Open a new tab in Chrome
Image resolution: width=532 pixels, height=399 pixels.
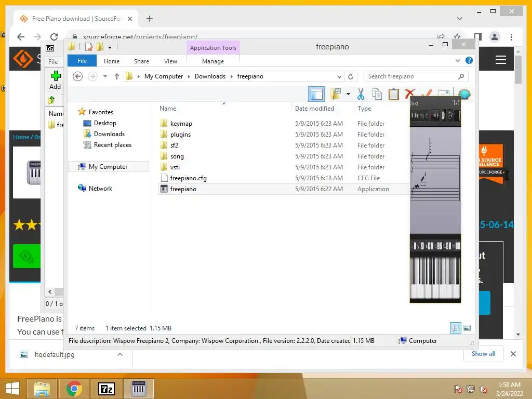(x=149, y=19)
